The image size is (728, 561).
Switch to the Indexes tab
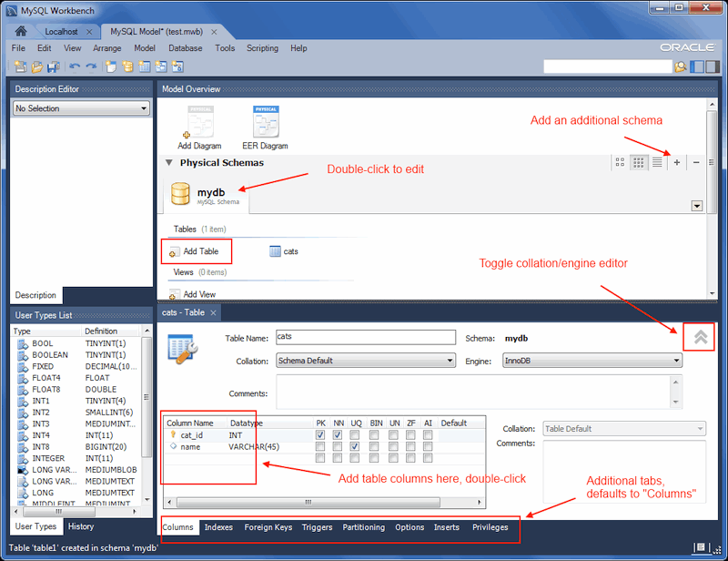(x=218, y=527)
